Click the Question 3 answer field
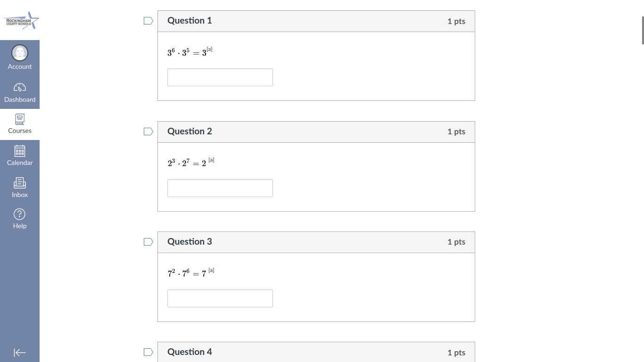Screen dimensions: 644x362 point(220,298)
